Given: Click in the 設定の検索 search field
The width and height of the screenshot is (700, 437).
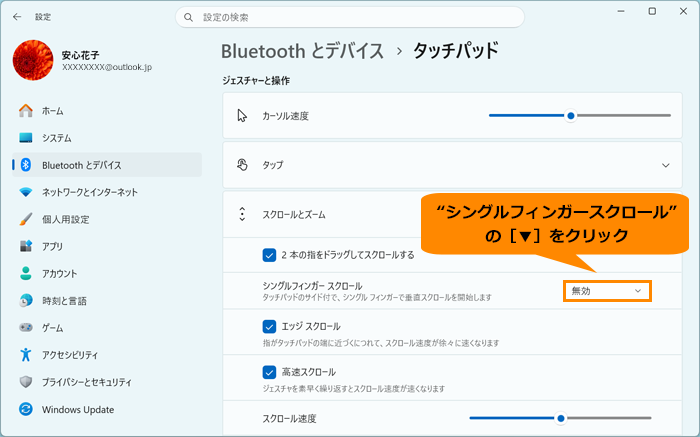Looking at the screenshot, I should [350, 17].
